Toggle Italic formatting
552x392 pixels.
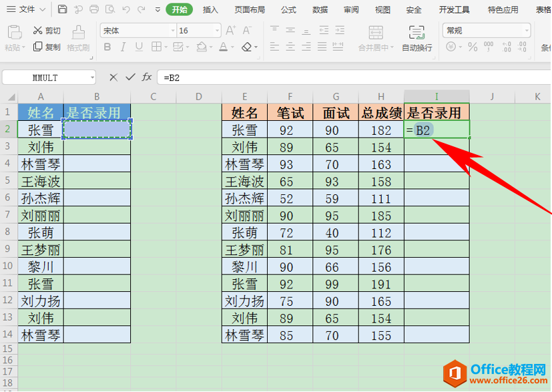123,47
